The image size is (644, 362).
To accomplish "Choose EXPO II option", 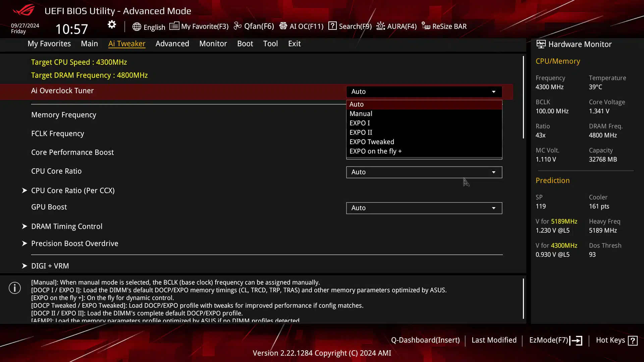I will (x=424, y=133).
